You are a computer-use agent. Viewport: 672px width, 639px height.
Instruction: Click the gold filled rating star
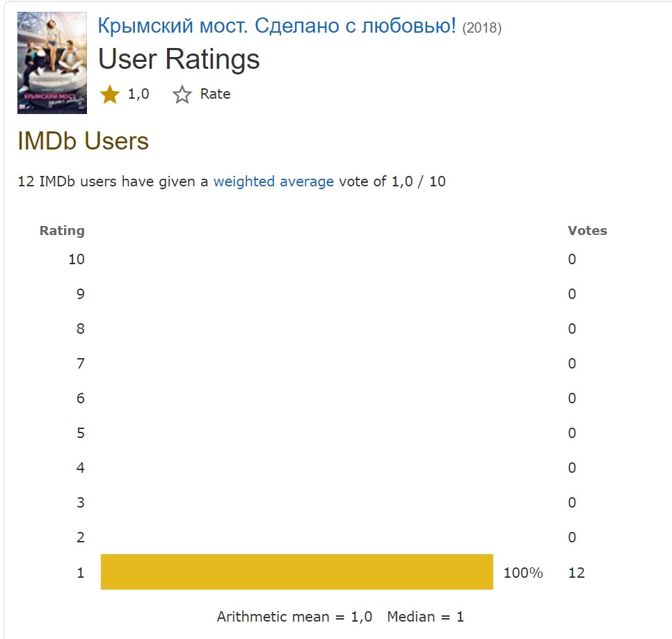tap(110, 95)
